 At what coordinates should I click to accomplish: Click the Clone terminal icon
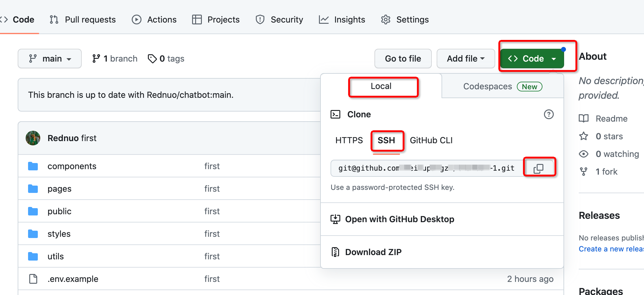pos(335,114)
